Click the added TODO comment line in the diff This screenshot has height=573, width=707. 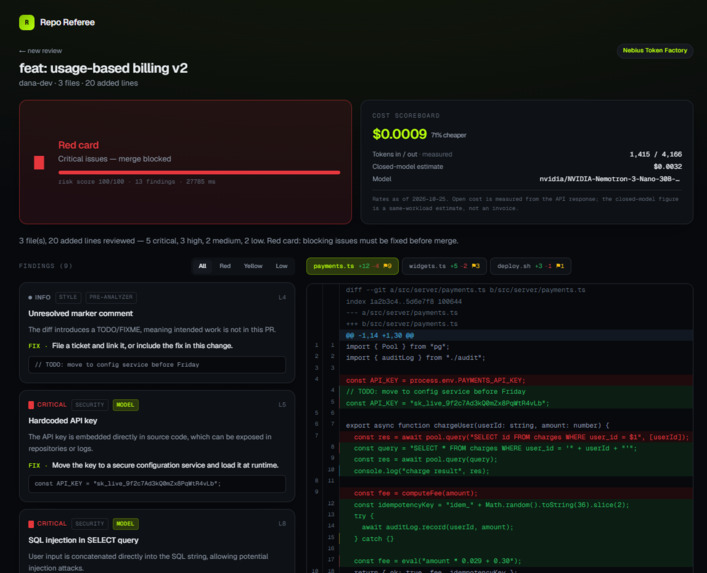pyautogui.click(x=516, y=392)
